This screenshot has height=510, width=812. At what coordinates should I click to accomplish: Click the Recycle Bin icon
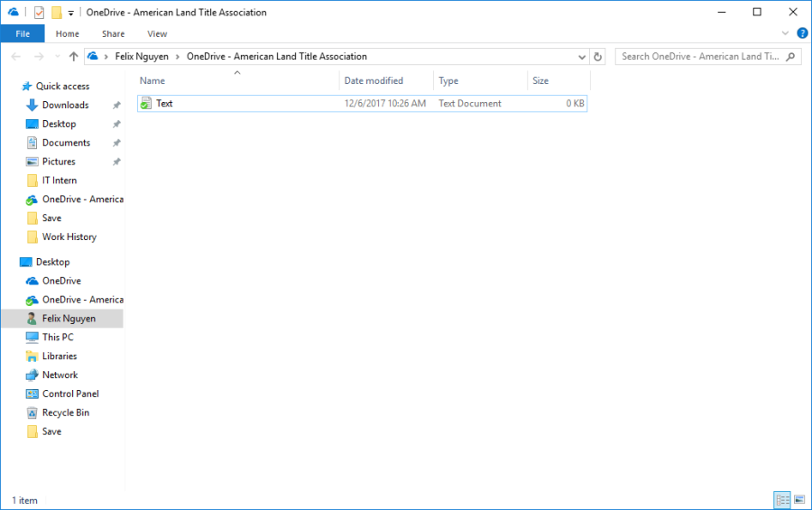click(x=32, y=413)
